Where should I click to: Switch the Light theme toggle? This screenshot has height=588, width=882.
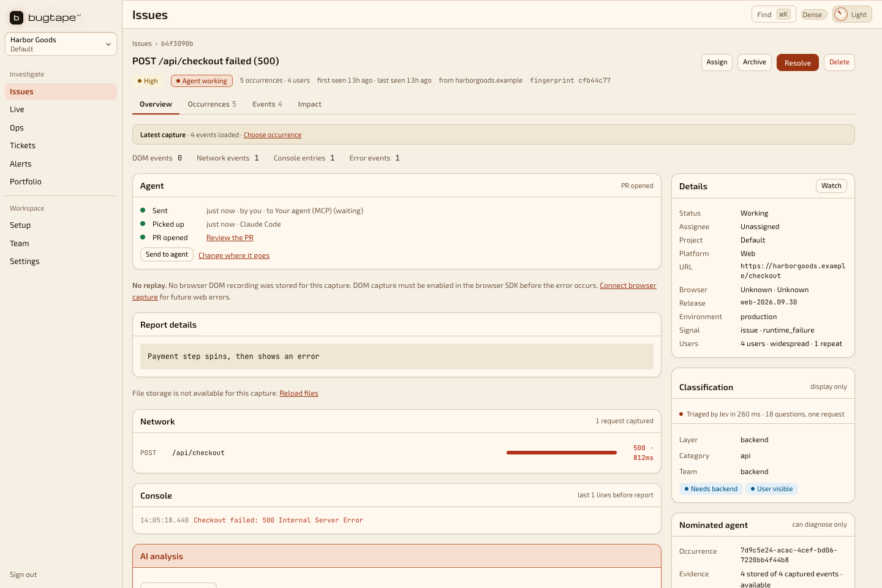point(852,15)
